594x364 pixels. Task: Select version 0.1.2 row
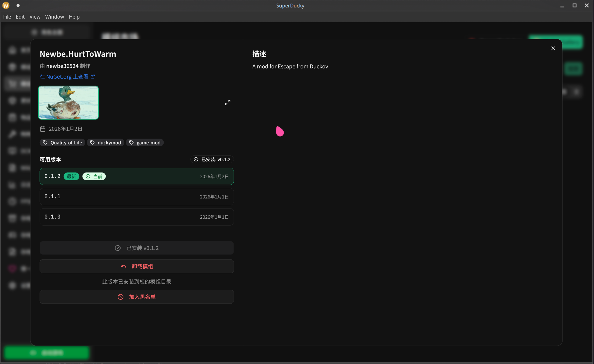pos(136,176)
